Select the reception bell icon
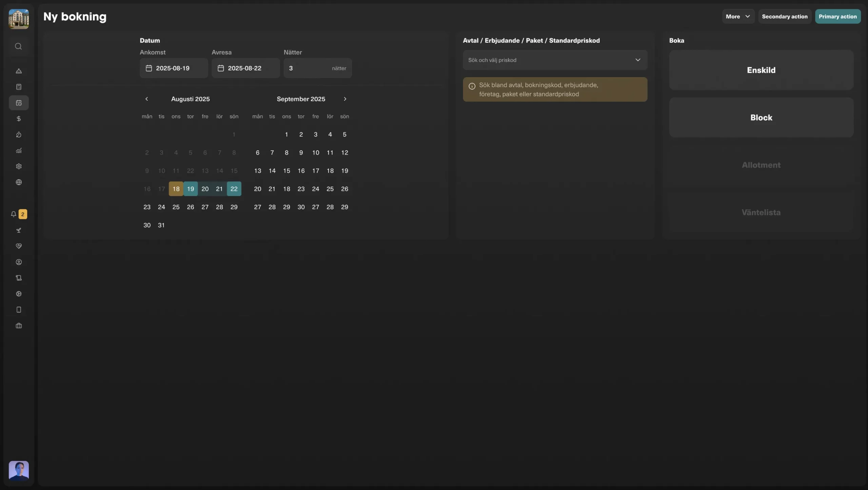The height and width of the screenshot is (490, 868). [19, 71]
